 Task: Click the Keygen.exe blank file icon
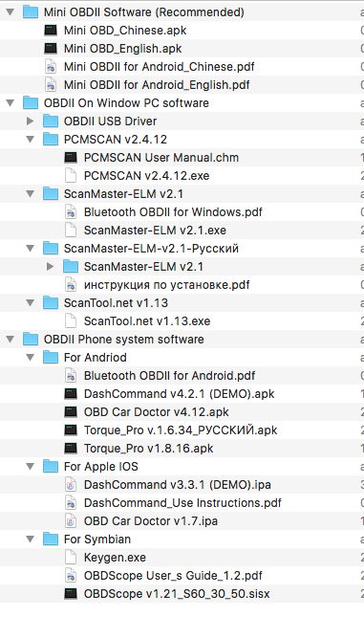point(71,557)
